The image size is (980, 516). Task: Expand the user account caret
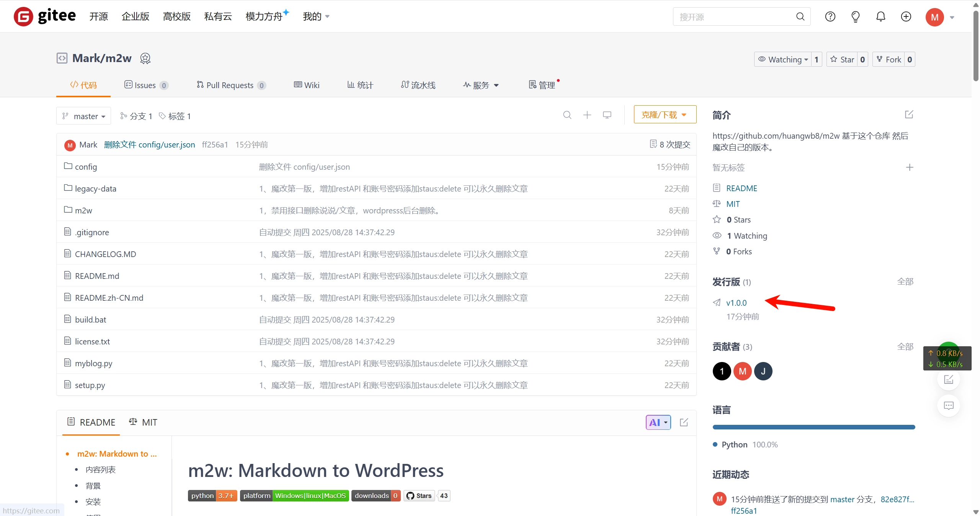[952, 17]
